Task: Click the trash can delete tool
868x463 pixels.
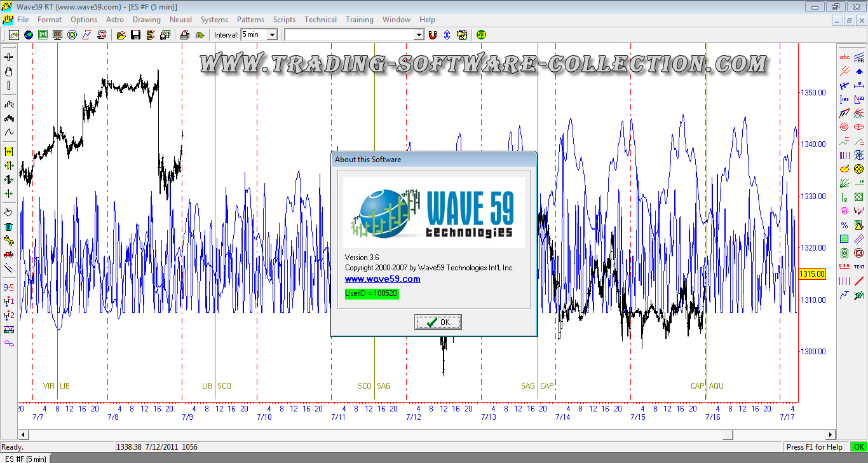Action: [9, 226]
